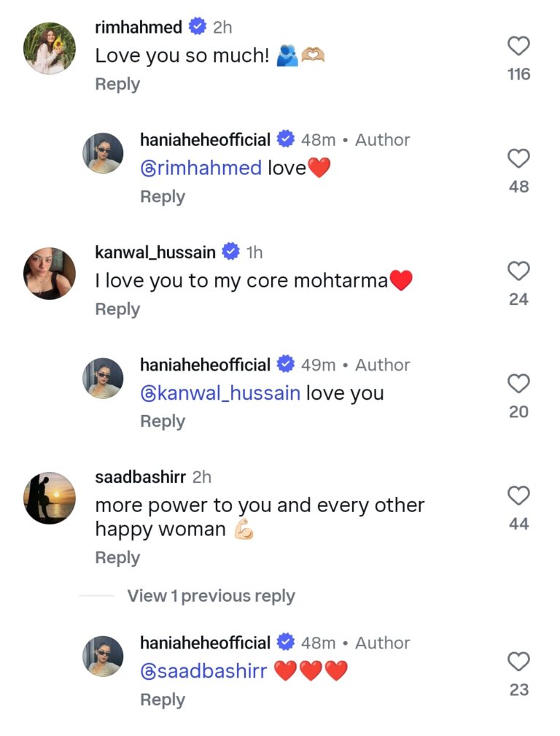Heart saadbashirr's "more power to you" comment

pos(518,497)
